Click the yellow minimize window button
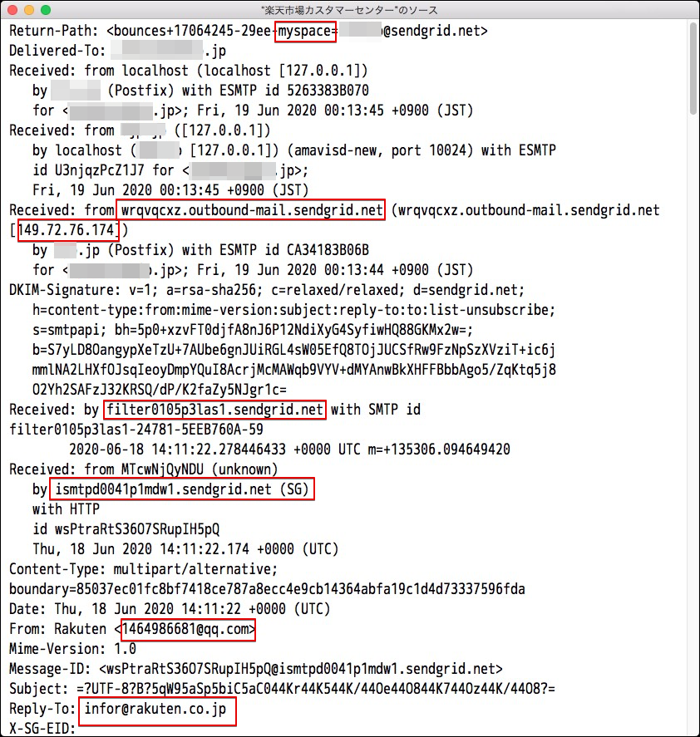 [29, 10]
